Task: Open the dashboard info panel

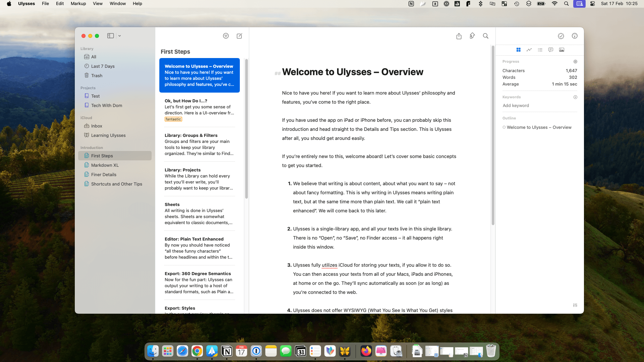Action: point(575,36)
